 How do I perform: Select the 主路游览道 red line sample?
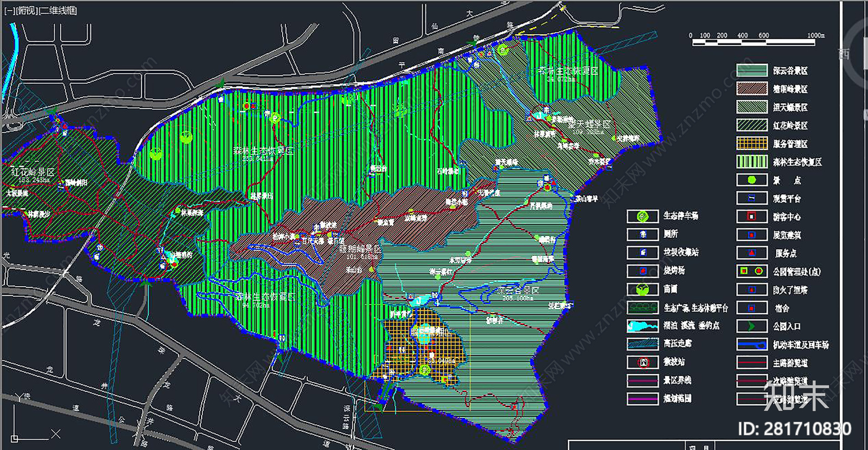[751, 363]
